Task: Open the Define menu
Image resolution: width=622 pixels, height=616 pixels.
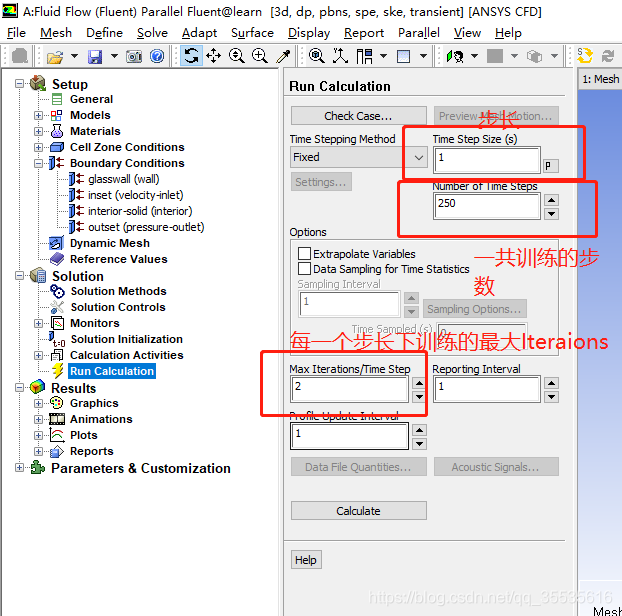Action: click(104, 33)
